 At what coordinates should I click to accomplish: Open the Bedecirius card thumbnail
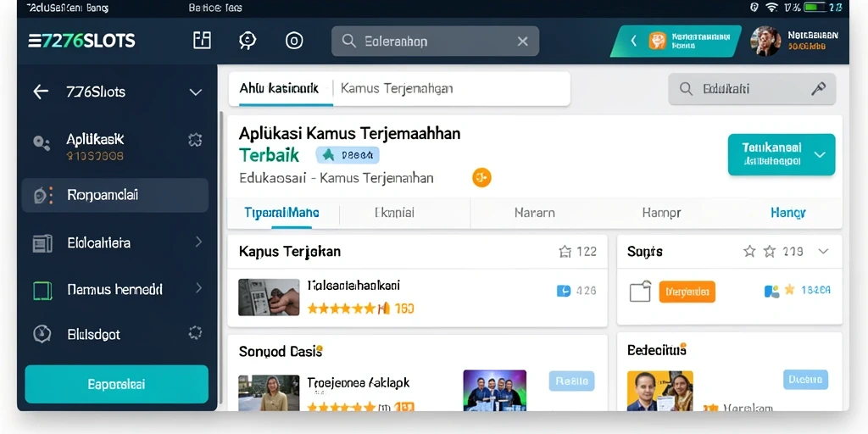660,391
